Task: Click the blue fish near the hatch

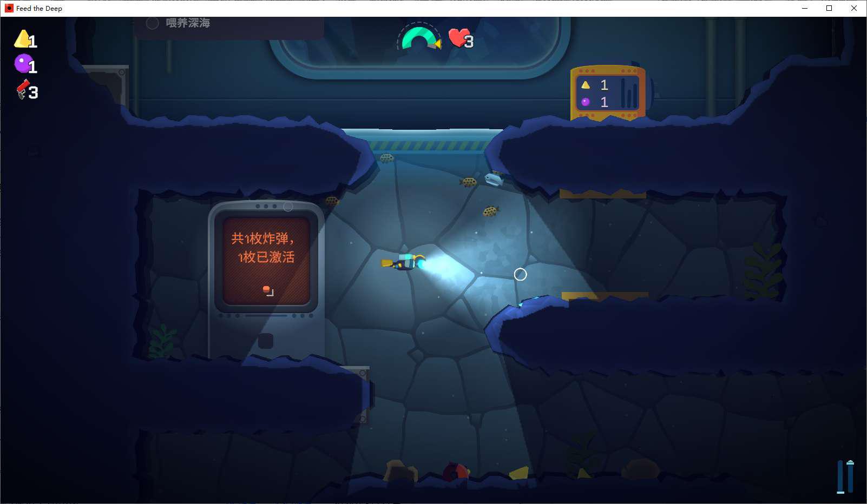Action: tap(494, 179)
